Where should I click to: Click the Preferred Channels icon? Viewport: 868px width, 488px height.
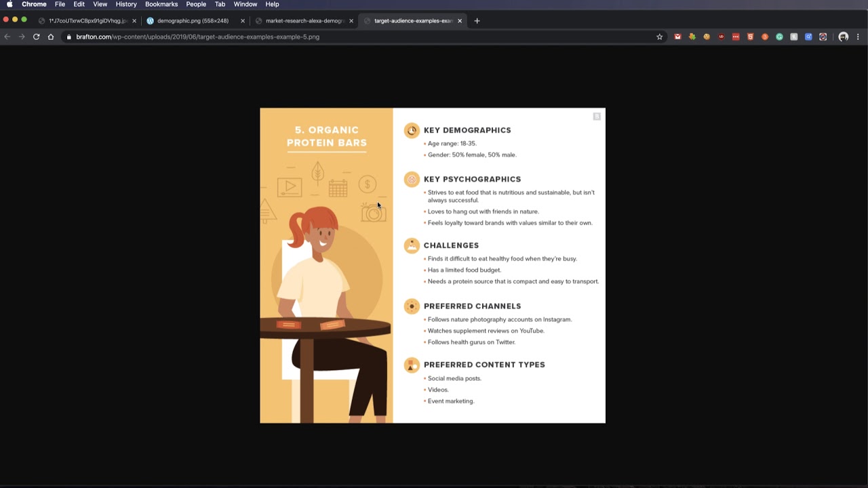coord(412,306)
